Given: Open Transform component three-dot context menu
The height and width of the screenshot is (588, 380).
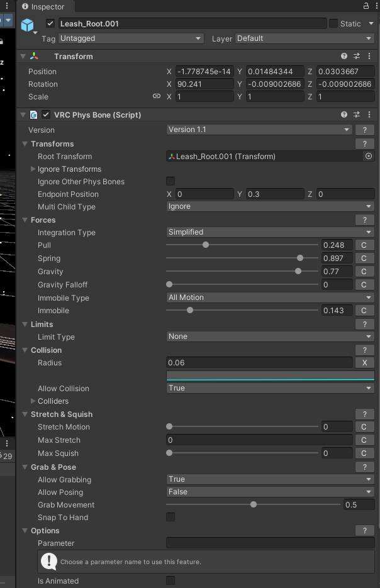Looking at the screenshot, I should tap(369, 56).
